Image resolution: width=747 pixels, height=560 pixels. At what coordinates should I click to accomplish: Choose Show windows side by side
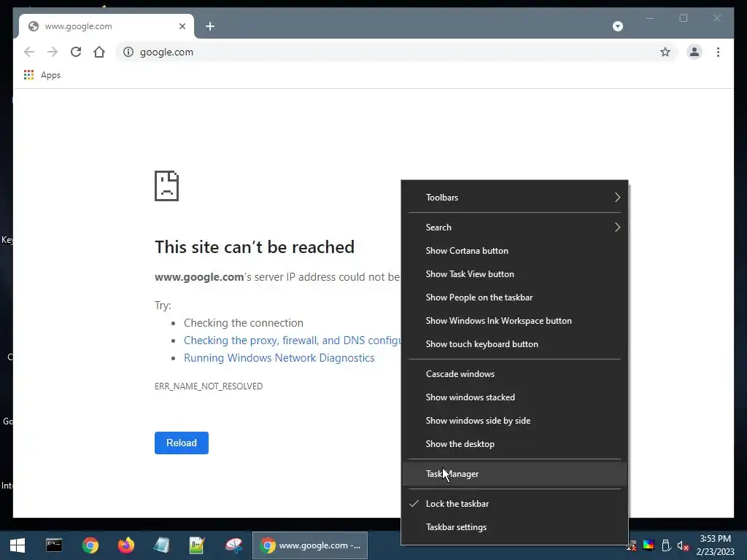click(x=514, y=421)
